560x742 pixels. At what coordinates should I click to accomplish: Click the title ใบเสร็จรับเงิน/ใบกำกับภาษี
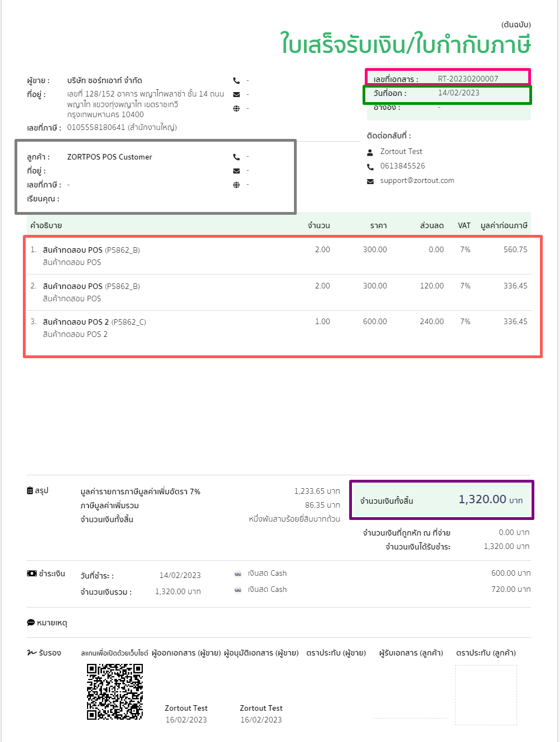pyautogui.click(x=406, y=44)
